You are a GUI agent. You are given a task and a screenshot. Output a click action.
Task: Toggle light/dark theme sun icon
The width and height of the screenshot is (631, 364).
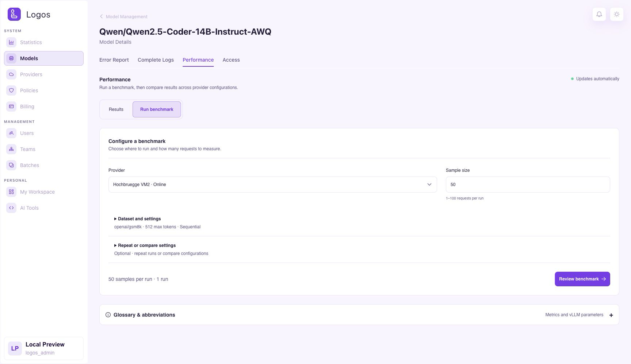[617, 14]
